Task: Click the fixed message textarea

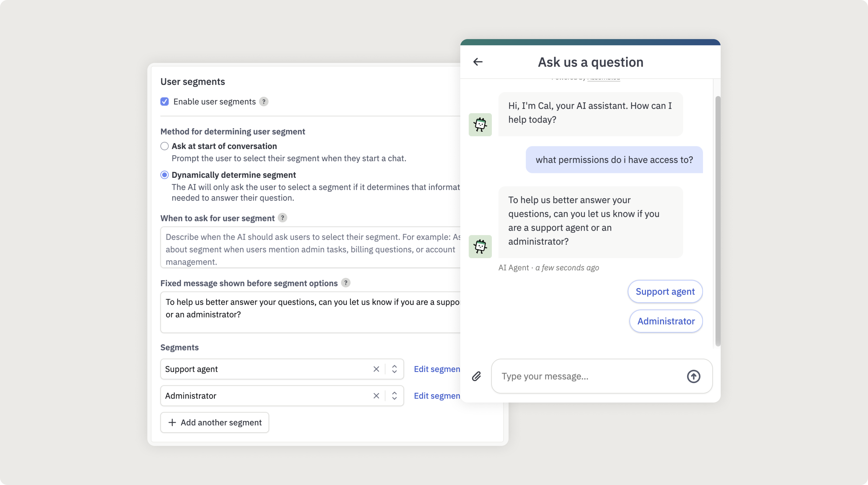Action: [310, 312]
